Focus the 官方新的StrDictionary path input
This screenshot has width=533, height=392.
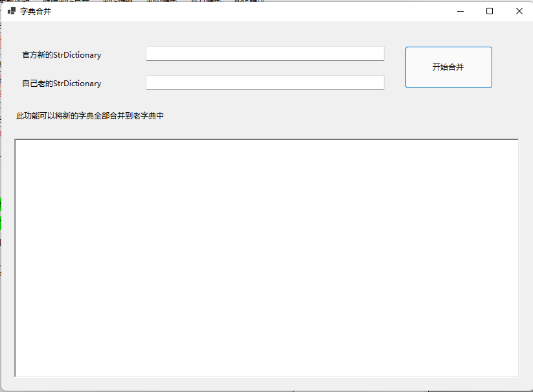pos(265,54)
